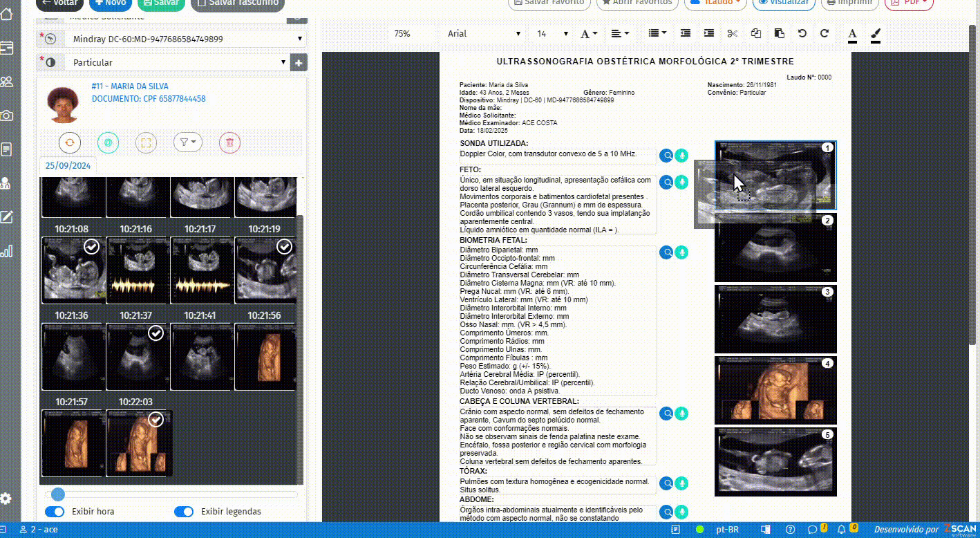Decrease indent in editor toolbar

[x=686, y=33]
